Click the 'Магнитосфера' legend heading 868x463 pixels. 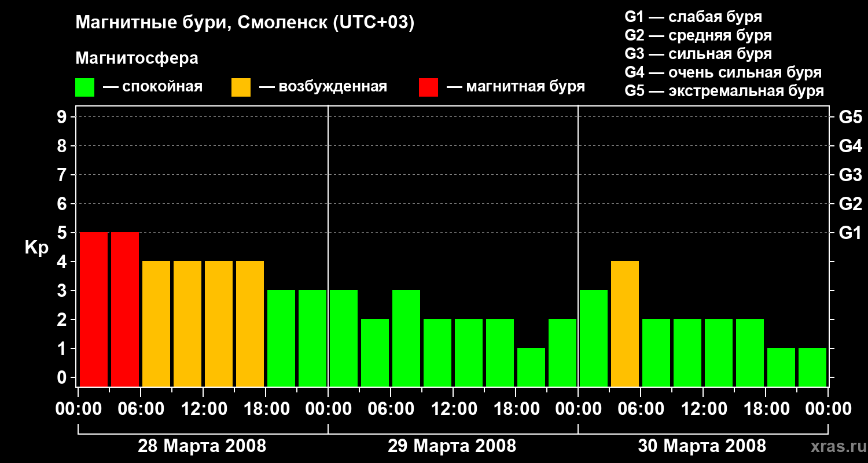pyautogui.click(x=137, y=58)
